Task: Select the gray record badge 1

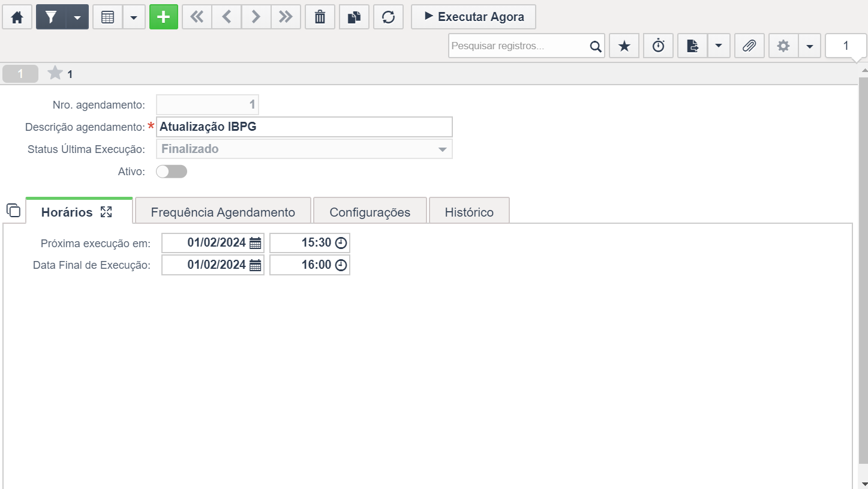Action: pos(20,74)
